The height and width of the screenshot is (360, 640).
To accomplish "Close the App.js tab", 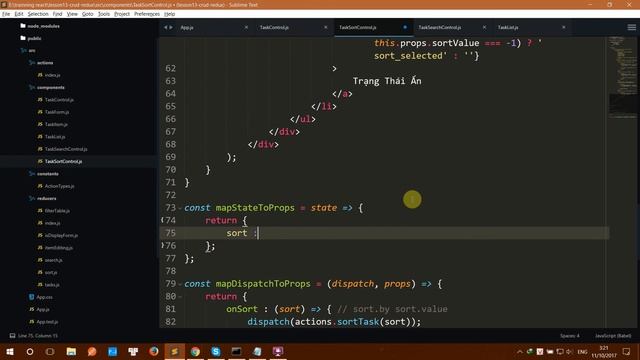I will click(x=246, y=27).
